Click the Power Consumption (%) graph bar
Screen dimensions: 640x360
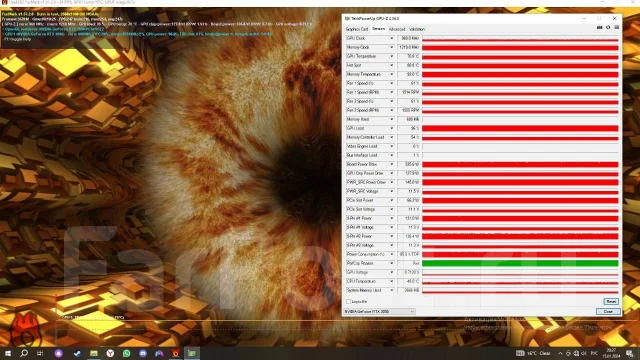tap(520, 254)
